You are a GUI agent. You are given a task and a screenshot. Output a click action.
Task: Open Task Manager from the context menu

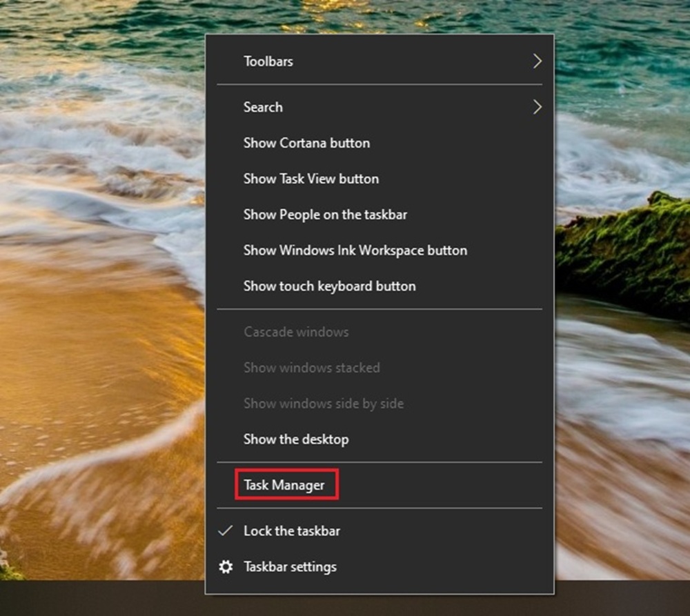(x=284, y=486)
